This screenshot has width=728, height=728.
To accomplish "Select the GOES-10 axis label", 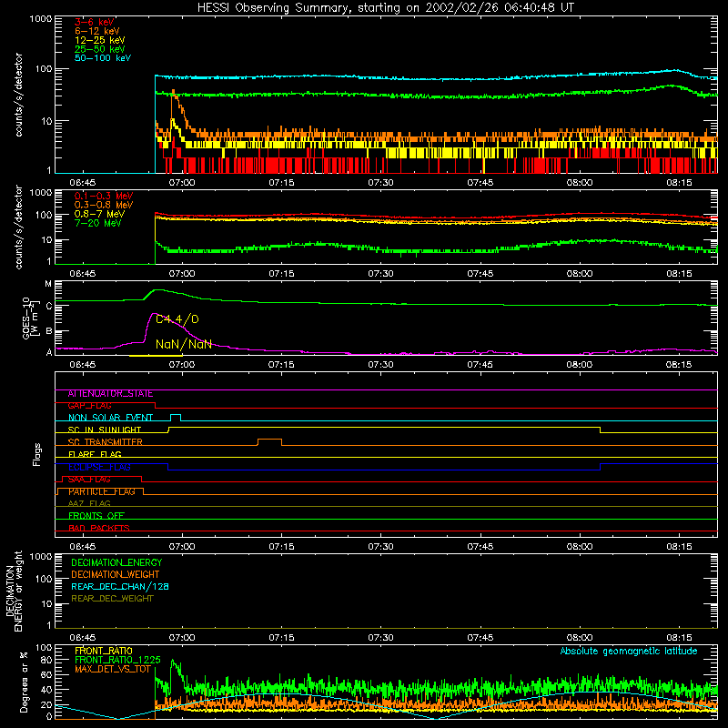I will 30,318.
